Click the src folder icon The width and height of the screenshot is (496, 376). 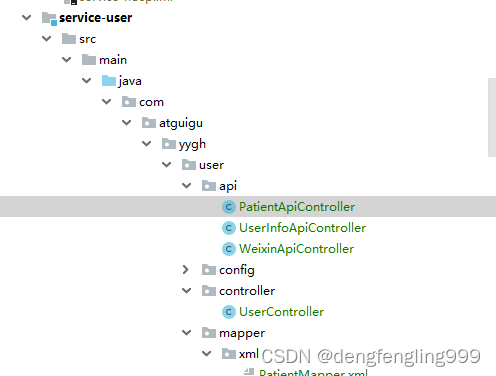coord(69,39)
